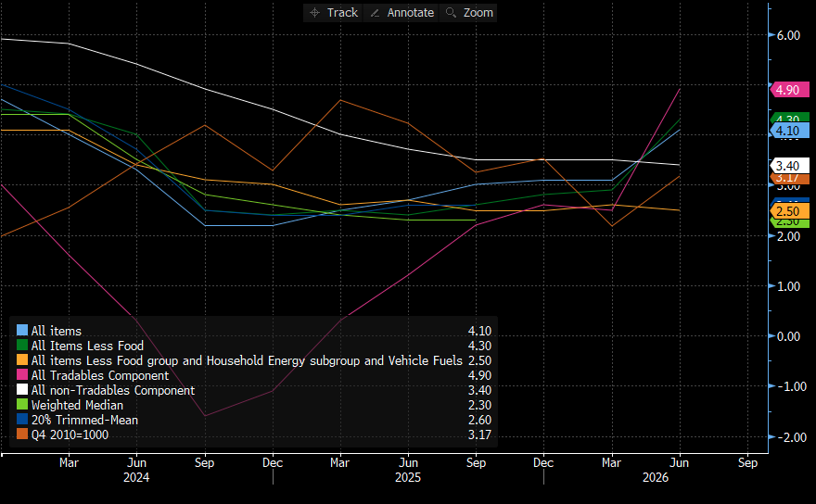Select 'All Tradables Component' legend label
816x504 pixels.
point(100,375)
